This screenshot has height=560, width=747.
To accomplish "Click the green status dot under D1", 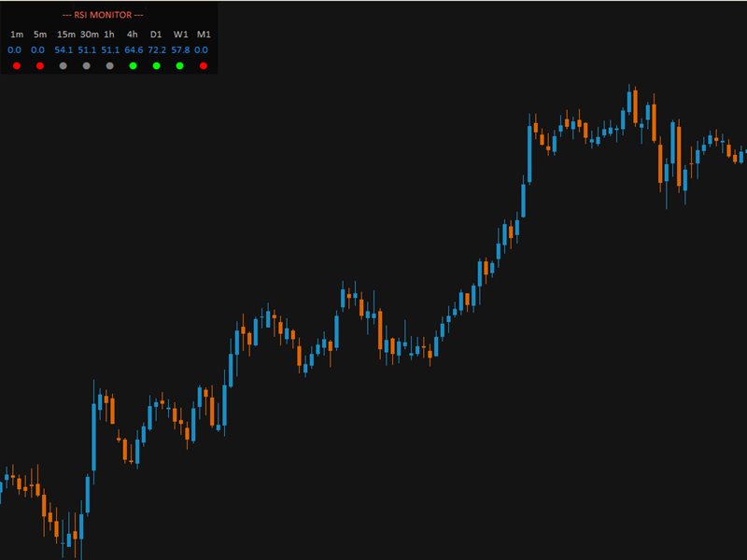I will tap(156, 65).
